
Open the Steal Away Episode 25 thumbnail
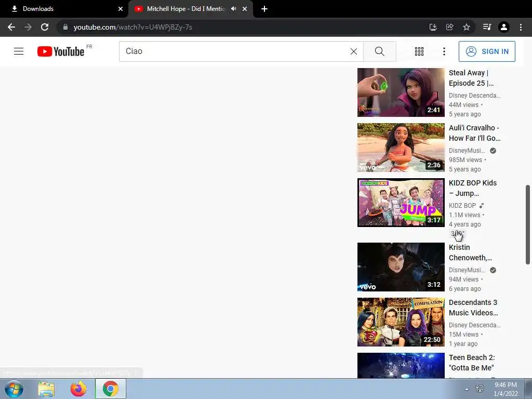pos(401,92)
